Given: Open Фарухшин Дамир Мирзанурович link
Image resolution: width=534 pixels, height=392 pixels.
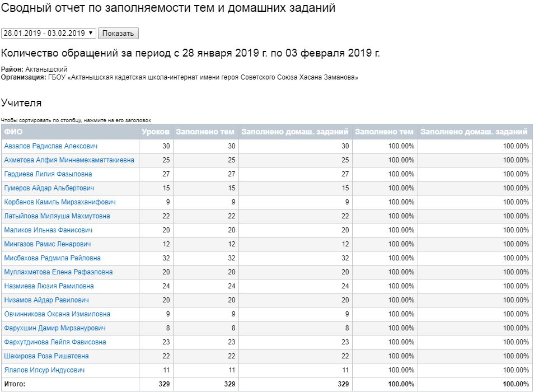Looking at the screenshot, I should pos(54,328).
